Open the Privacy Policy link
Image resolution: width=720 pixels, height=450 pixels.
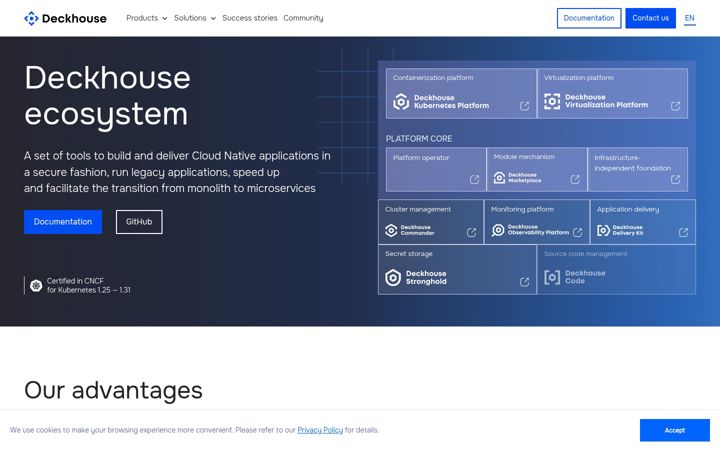click(x=320, y=430)
